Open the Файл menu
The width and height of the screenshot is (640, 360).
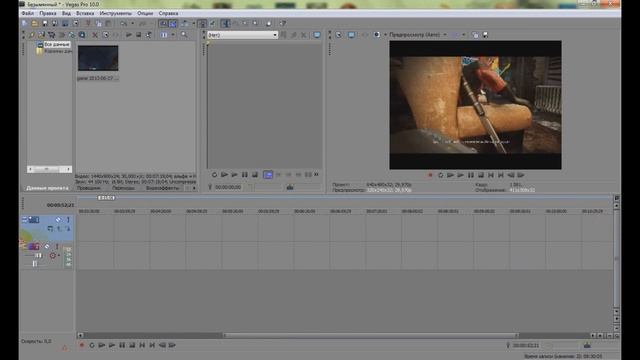[28, 13]
